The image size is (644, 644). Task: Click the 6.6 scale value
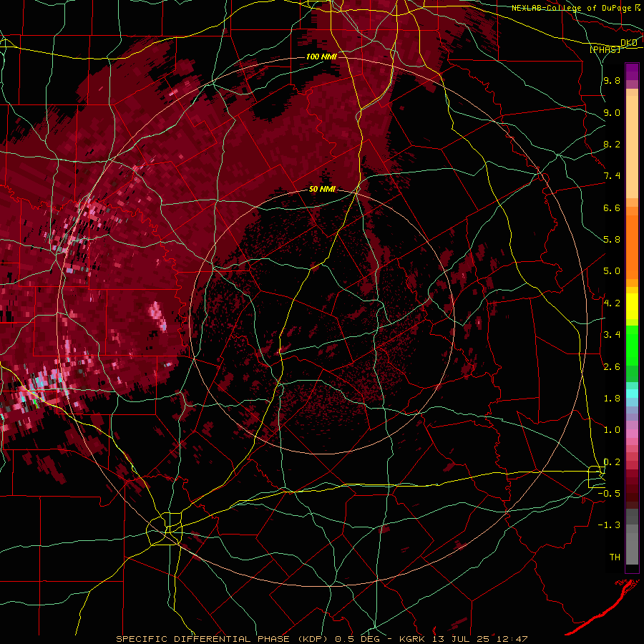click(x=612, y=208)
